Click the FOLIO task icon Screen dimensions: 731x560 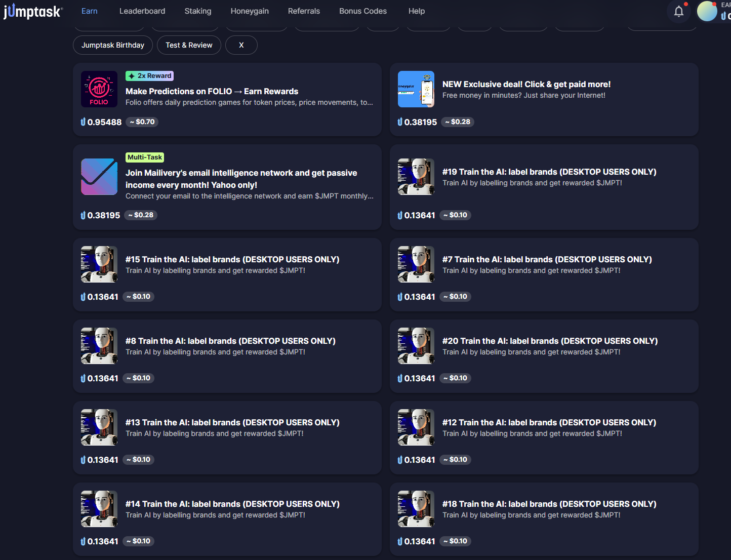(x=99, y=89)
